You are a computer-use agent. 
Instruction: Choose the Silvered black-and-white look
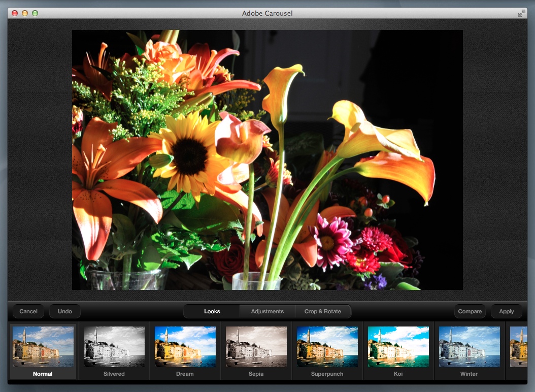click(114, 347)
